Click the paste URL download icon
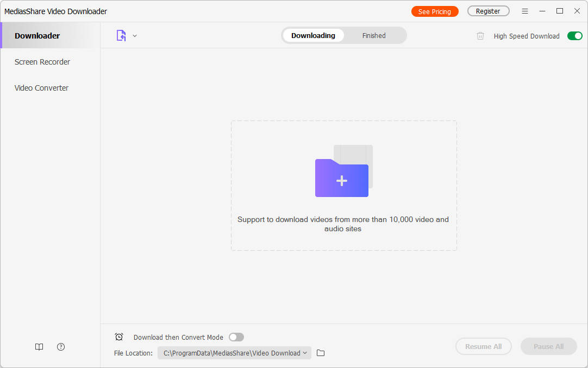This screenshot has height=368, width=588. coord(121,35)
